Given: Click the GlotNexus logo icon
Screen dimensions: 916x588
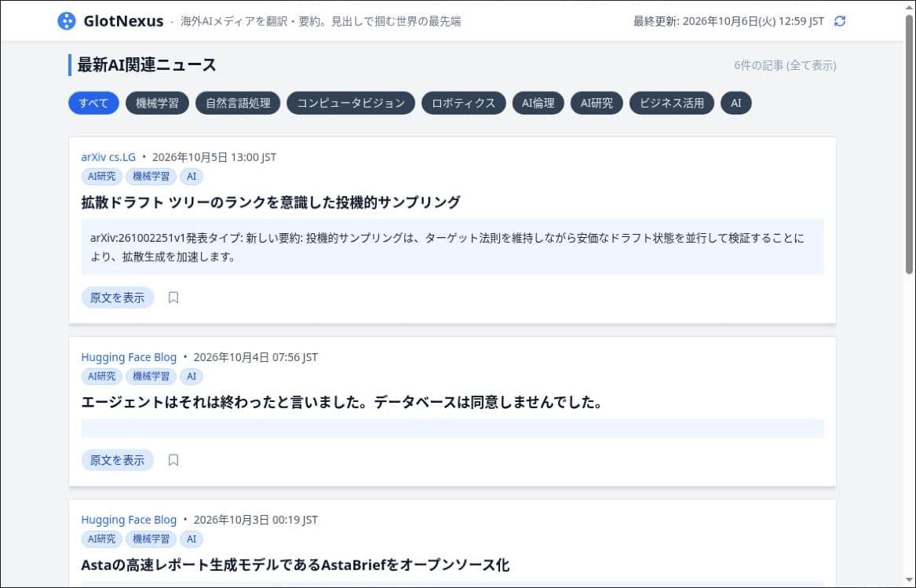Looking at the screenshot, I should click(x=67, y=21).
